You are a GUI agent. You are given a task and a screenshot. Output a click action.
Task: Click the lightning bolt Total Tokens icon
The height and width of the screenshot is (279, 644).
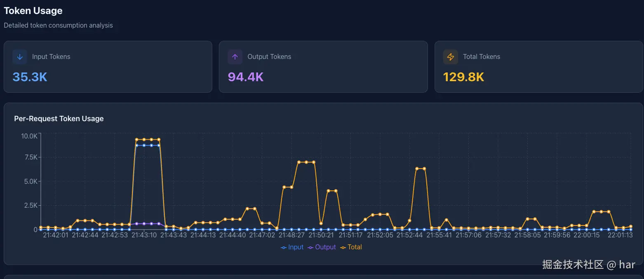[x=450, y=56]
